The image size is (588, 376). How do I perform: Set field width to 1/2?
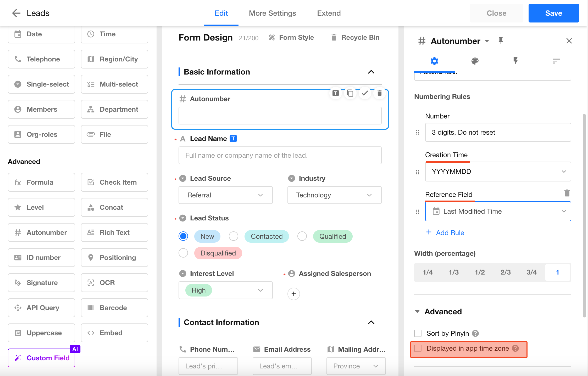(480, 272)
